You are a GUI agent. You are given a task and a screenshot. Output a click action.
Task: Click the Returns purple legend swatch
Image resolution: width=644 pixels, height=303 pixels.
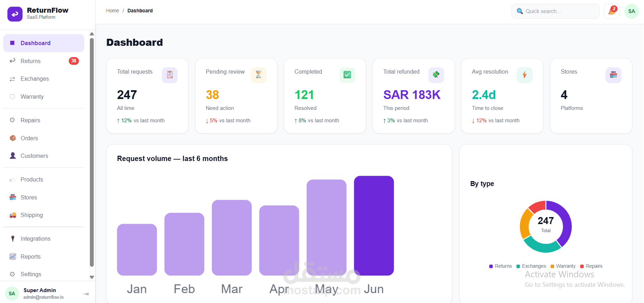[x=491, y=266]
